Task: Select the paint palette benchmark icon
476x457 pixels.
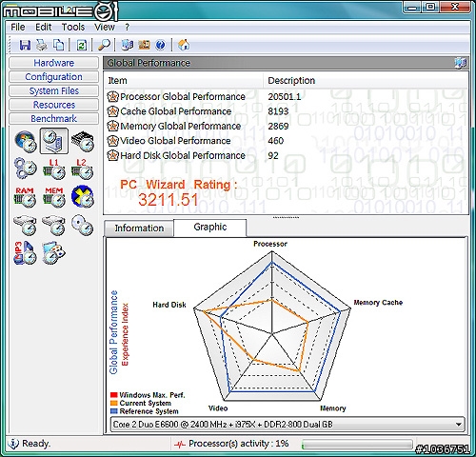Action: 54,253
